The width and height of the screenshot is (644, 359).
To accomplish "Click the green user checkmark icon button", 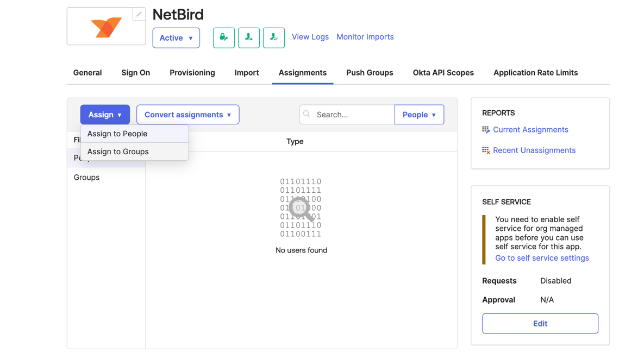I will tap(274, 37).
